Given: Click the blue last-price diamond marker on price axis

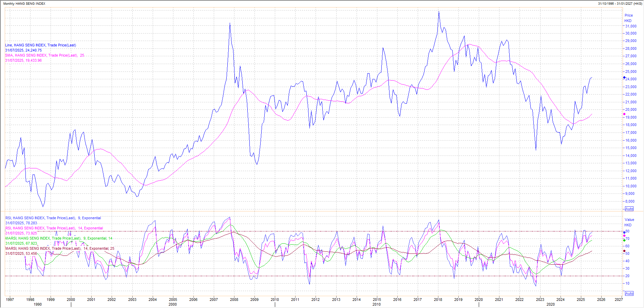Looking at the screenshot, I should pos(624,78).
